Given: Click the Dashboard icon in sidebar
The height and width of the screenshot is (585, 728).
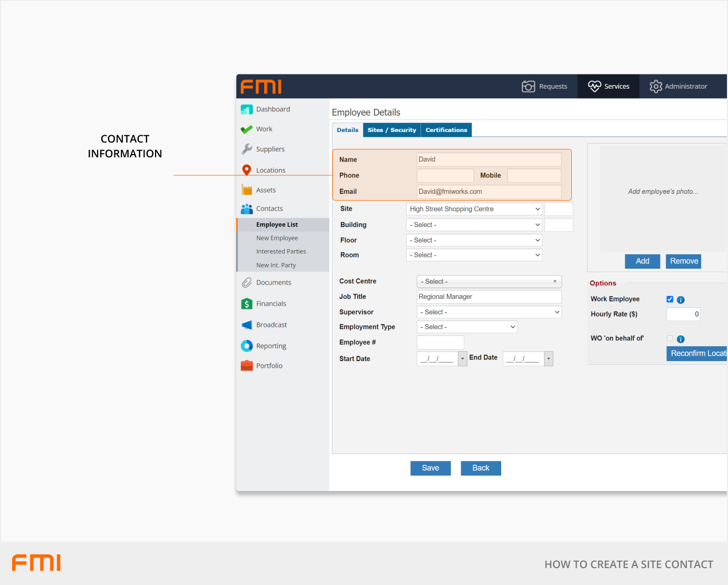Looking at the screenshot, I should click(x=246, y=109).
